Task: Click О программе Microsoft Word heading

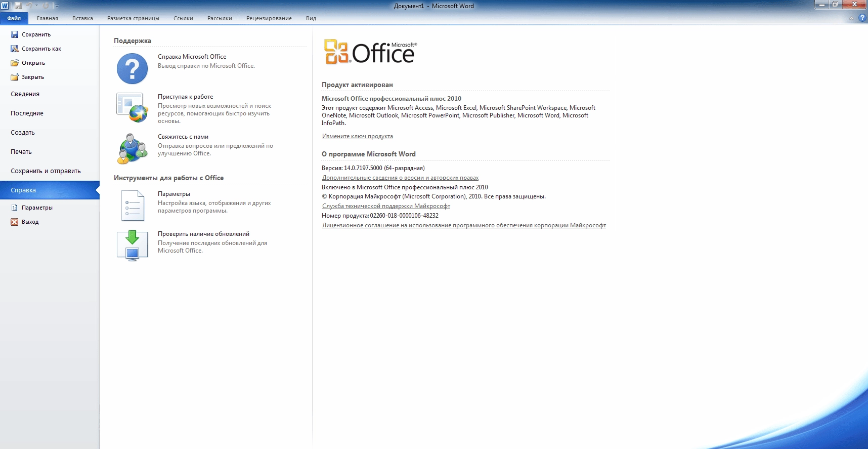Action: [369, 154]
